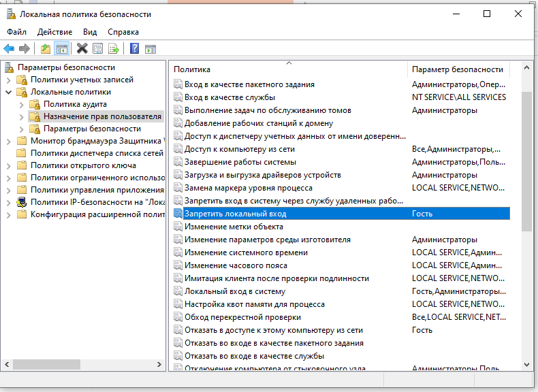Click the Back arrow in toolbar
The width and height of the screenshot is (538, 392).
(x=9, y=48)
